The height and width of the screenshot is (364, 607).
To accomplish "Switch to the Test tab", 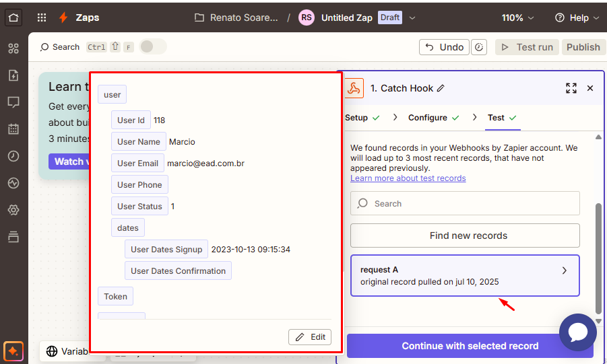I will [502, 118].
